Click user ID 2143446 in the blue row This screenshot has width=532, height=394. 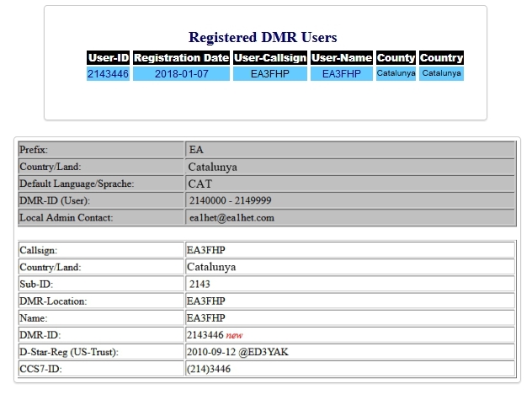click(x=108, y=74)
